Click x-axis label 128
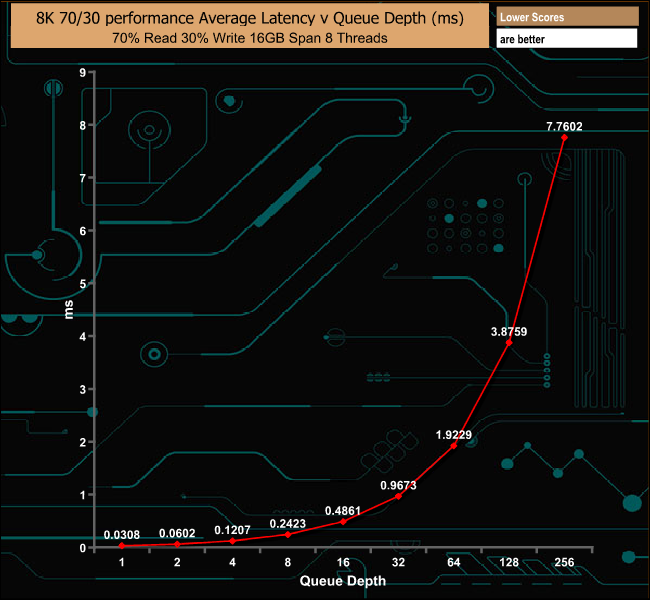 click(x=509, y=562)
